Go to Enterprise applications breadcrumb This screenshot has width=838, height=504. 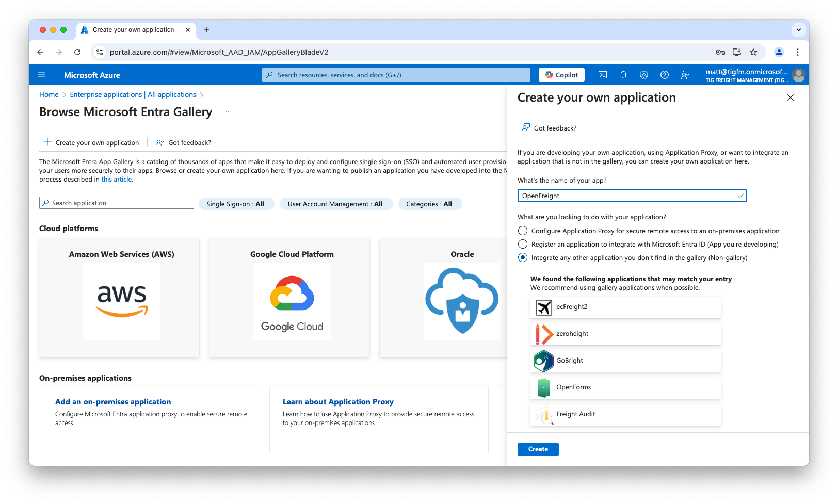coord(133,94)
